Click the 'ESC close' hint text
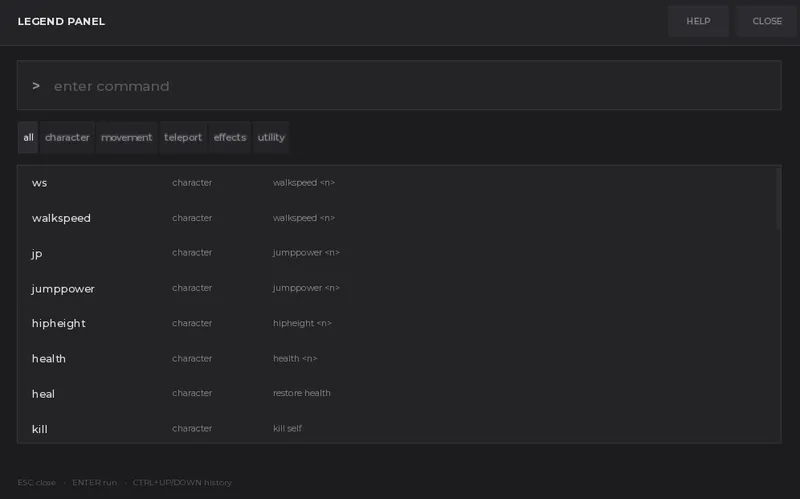 [x=37, y=483]
